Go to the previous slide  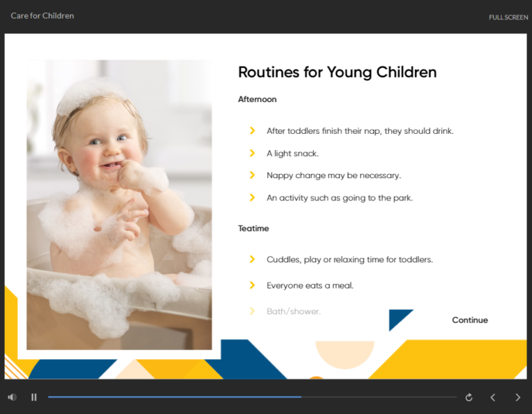pos(493,397)
